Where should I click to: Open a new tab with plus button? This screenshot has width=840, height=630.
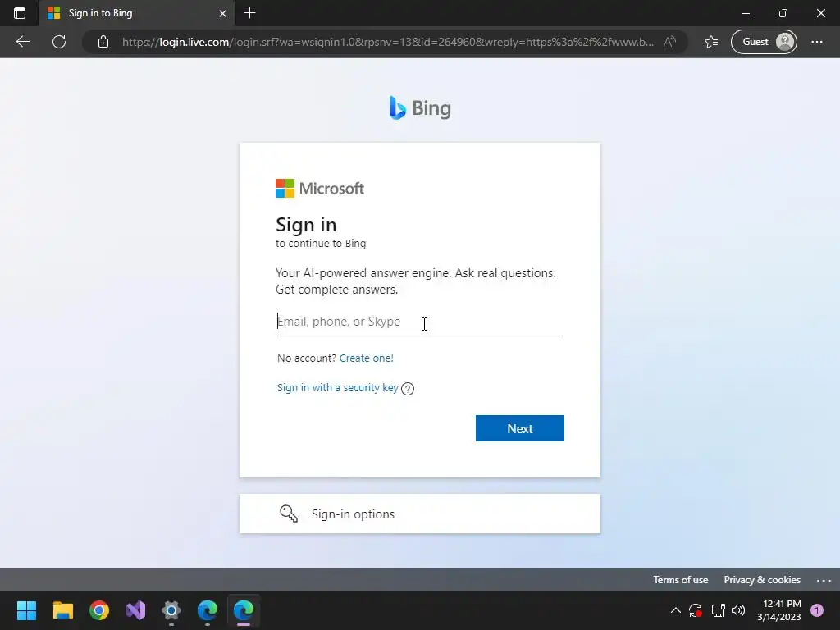point(249,13)
